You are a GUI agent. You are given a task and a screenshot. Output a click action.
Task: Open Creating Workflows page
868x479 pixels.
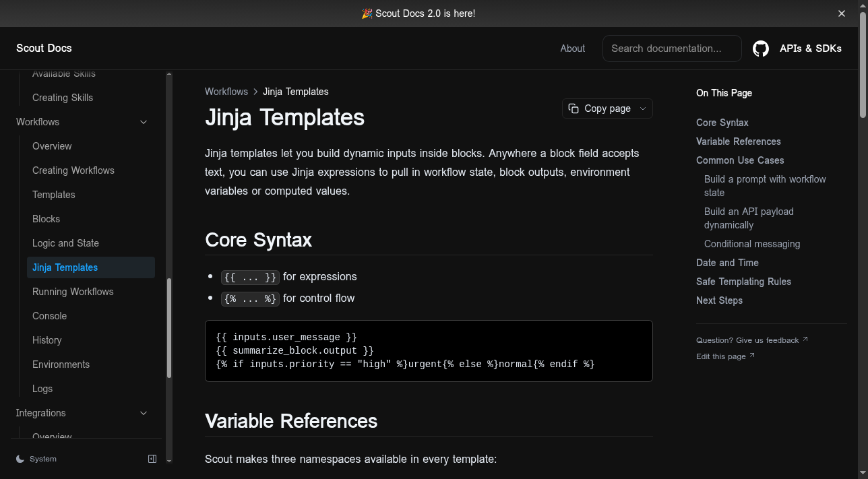pyautogui.click(x=73, y=170)
